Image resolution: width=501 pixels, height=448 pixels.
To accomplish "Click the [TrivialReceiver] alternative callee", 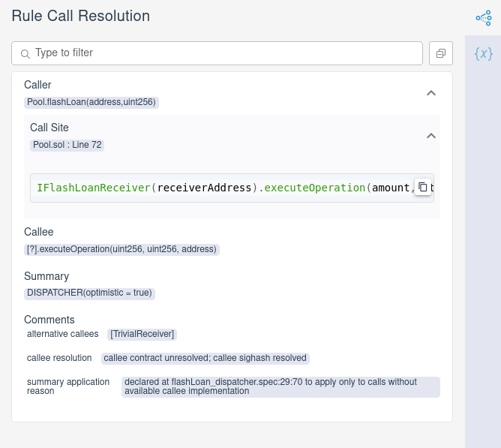I will tap(142, 334).
